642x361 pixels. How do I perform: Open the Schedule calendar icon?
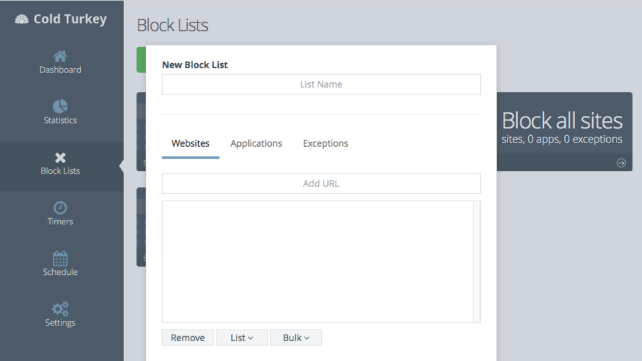pyautogui.click(x=60, y=258)
